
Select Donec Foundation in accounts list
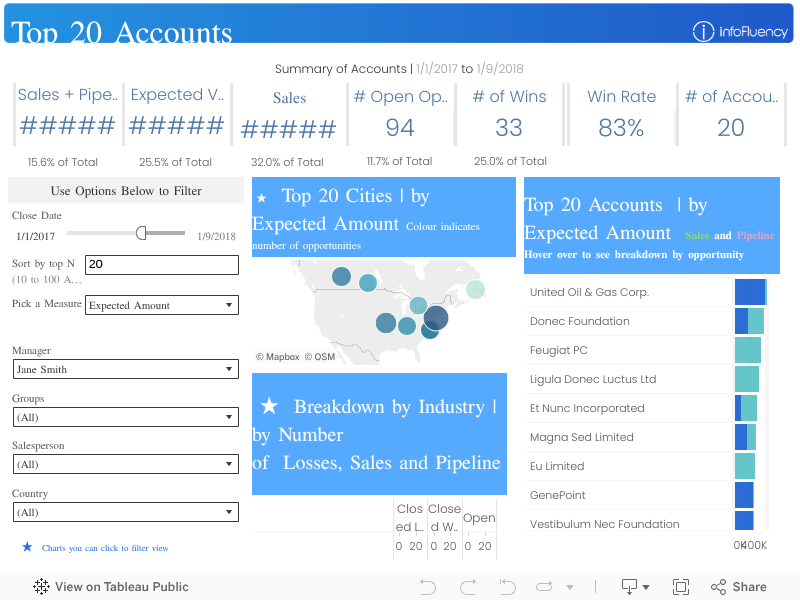pos(580,321)
